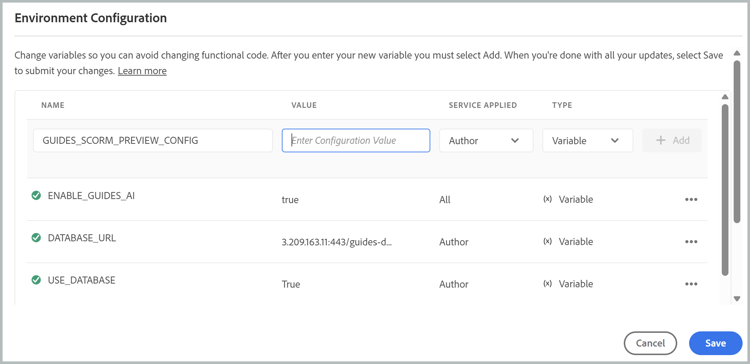This screenshot has width=750, height=364.
Task: Open more options for ENABLE_GUIDES_AI row
Action: pos(691,199)
